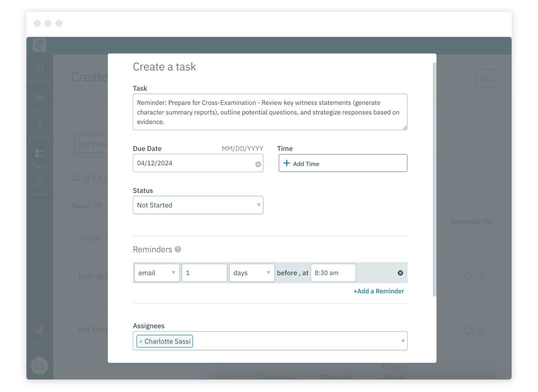Remove Charlotte Sassi from assignees
This screenshot has width=538, height=392.
(x=141, y=341)
